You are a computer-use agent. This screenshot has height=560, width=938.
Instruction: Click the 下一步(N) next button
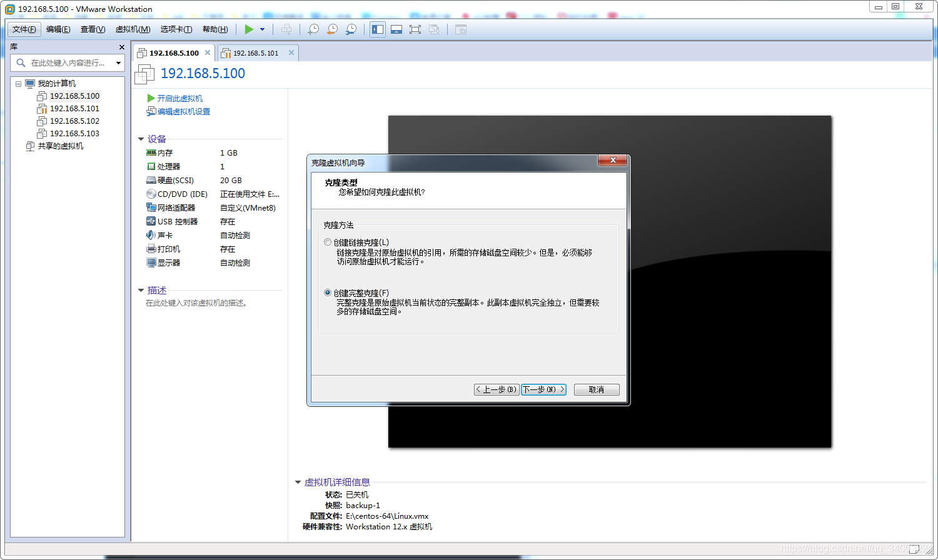pyautogui.click(x=543, y=389)
